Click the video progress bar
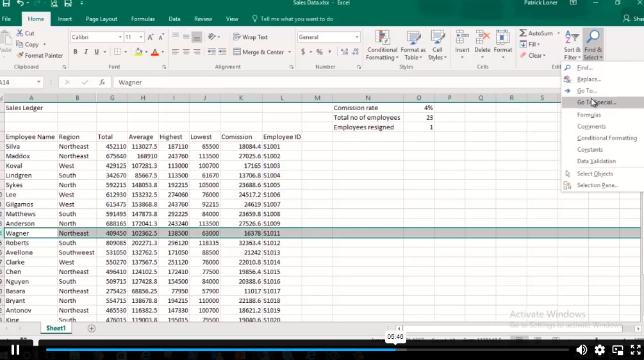The width and height of the screenshot is (644, 360). (307, 350)
